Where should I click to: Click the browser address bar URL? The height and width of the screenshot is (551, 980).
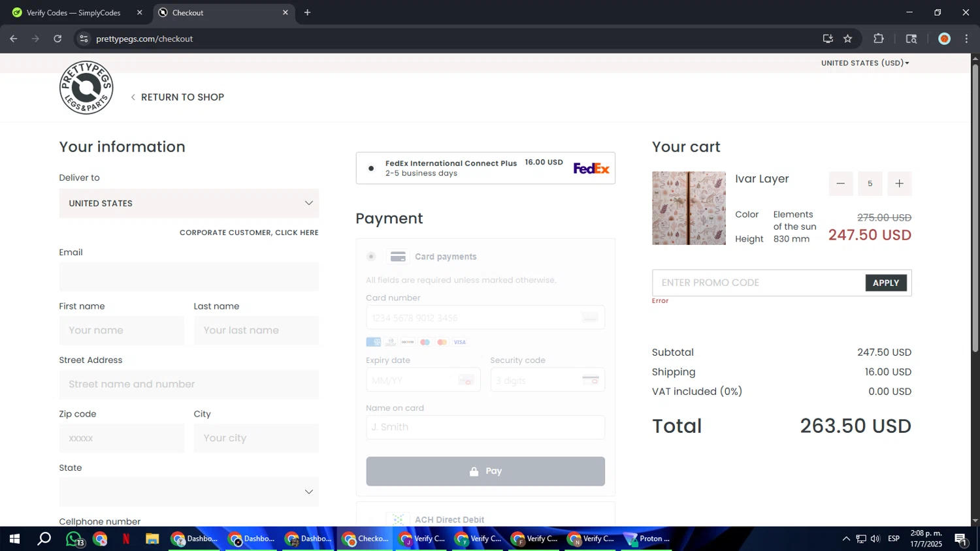pos(144,39)
